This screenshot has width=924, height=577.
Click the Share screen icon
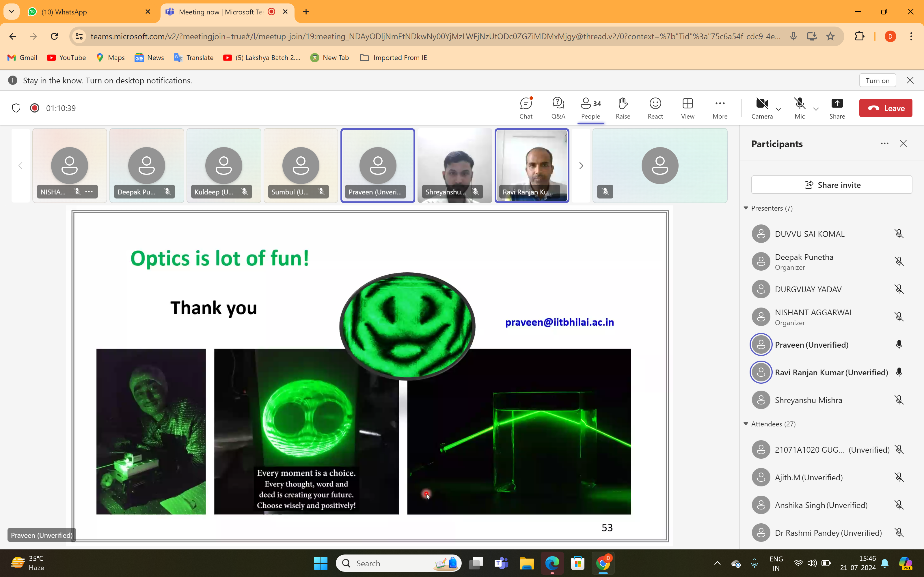click(x=837, y=108)
